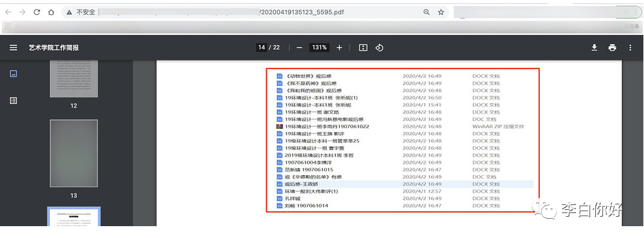
Task: Click the WinRAR icon of 李雨丹1907061022 file
Action: (x=279, y=126)
